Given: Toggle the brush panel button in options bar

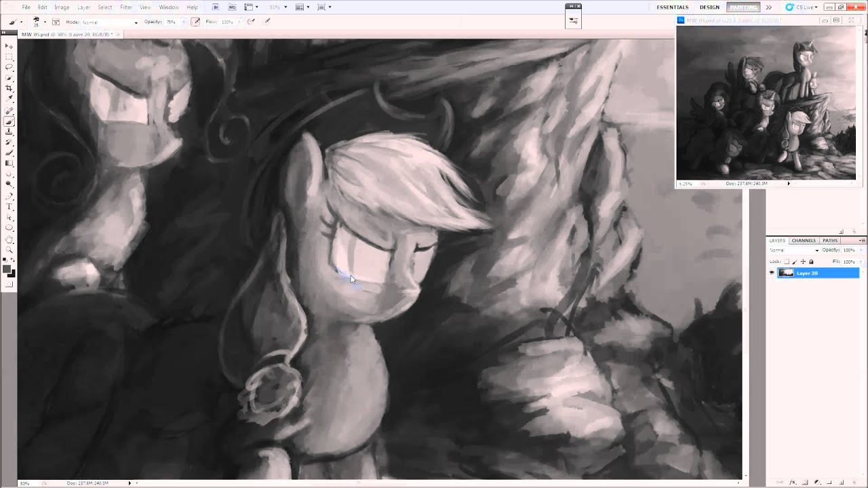Looking at the screenshot, I should click(x=56, y=22).
